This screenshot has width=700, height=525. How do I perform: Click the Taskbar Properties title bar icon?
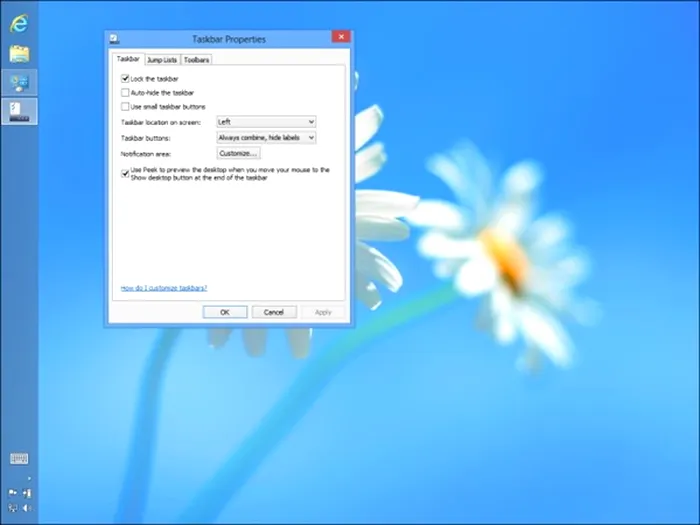[114, 39]
